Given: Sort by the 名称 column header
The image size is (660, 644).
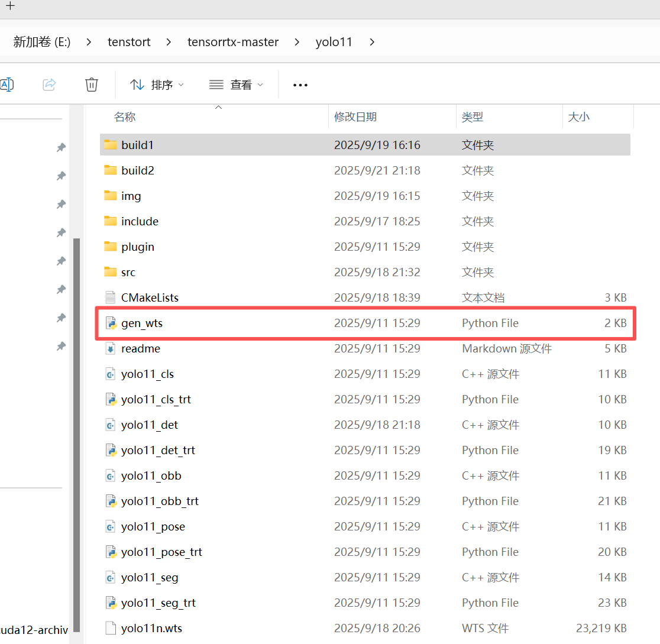Looking at the screenshot, I should click(125, 117).
